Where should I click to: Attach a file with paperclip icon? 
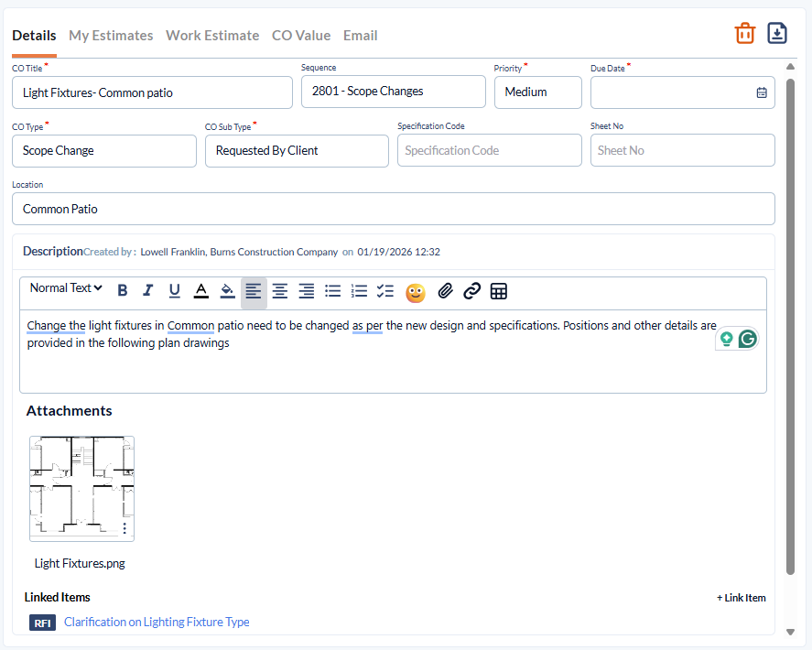(x=445, y=291)
